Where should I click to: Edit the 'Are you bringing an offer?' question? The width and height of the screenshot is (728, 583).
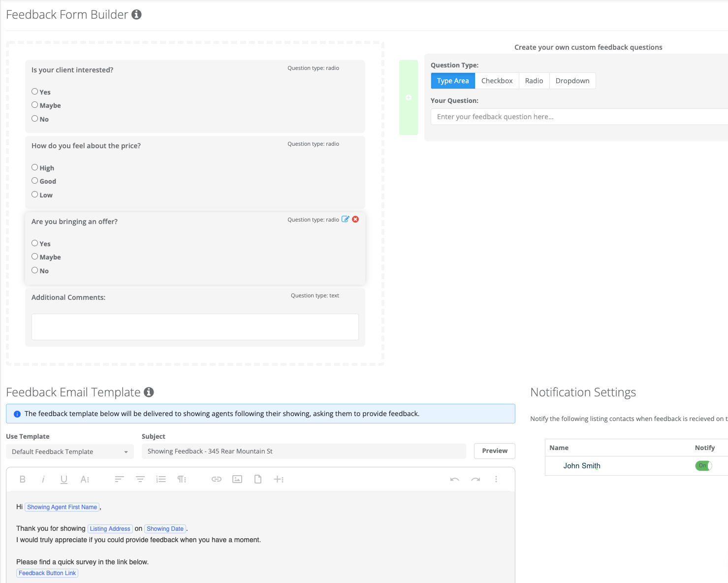click(x=346, y=219)
